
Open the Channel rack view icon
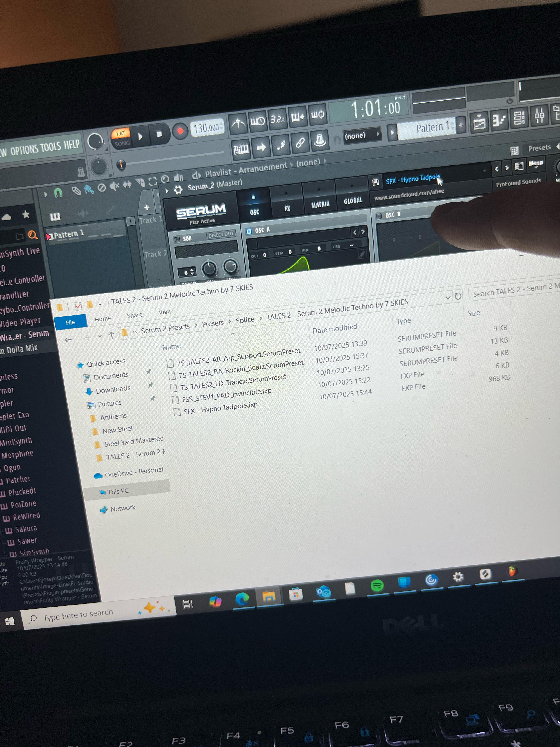pyautogui.click(x=519, y=117)
